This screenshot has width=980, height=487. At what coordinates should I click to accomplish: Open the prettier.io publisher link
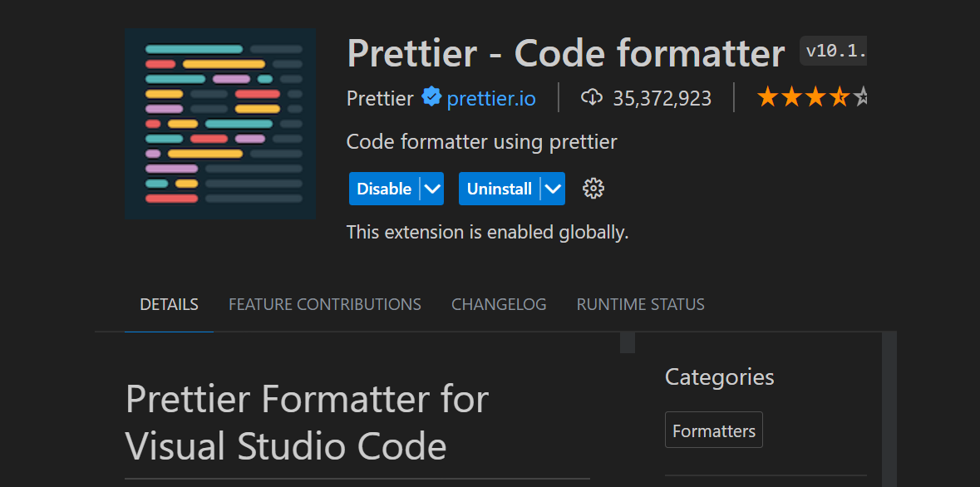click(x=491, y=99)
